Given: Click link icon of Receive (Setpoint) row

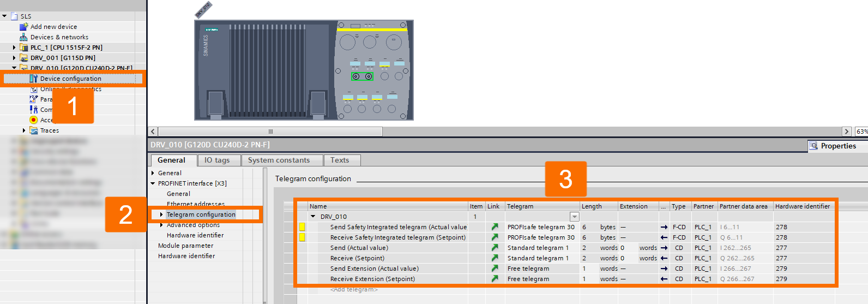Looking at the screenshot, I should [x=495, y=258].
